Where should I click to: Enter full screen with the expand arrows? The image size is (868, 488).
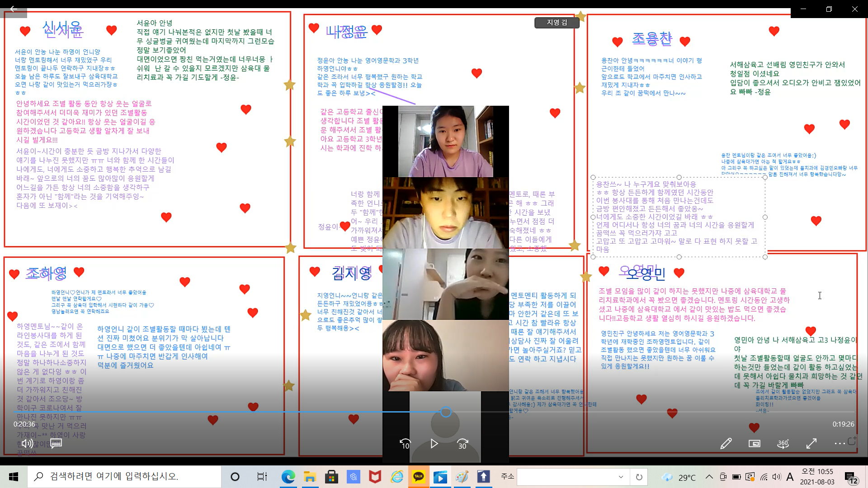[811, 444]
